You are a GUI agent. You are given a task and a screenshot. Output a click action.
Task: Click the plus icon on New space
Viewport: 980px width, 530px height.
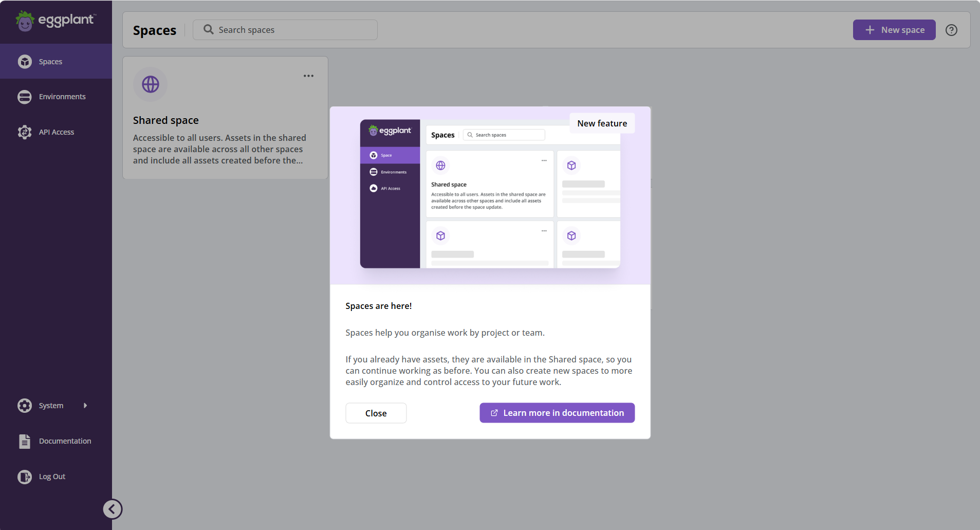870,30
